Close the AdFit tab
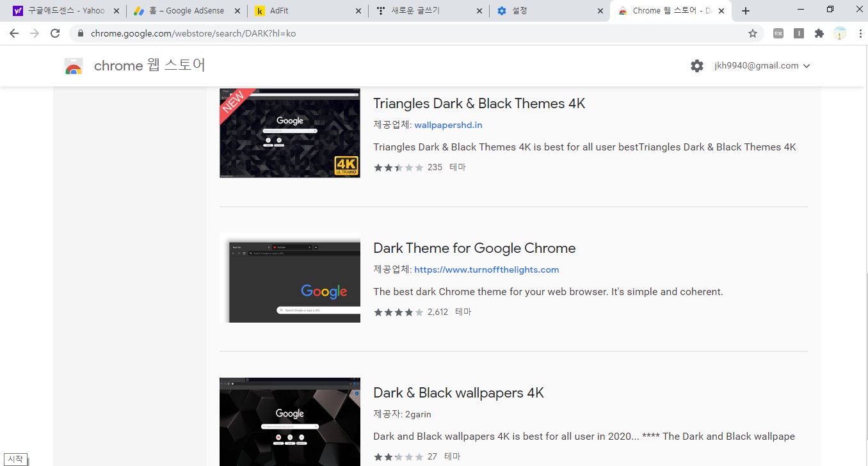This screenshot has width=868, height=466. click(357, 11)
